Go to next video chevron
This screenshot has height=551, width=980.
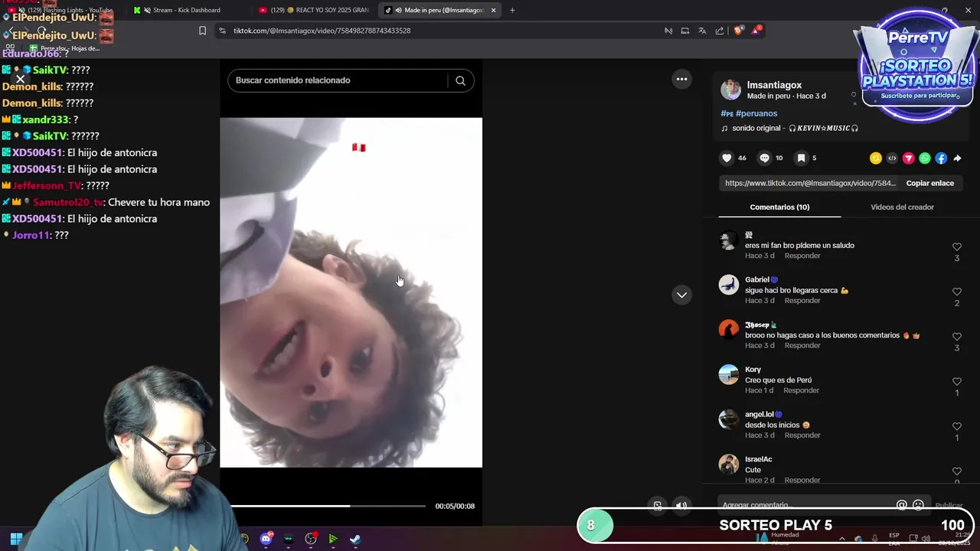pyautogui.click(x=681, y=295)
